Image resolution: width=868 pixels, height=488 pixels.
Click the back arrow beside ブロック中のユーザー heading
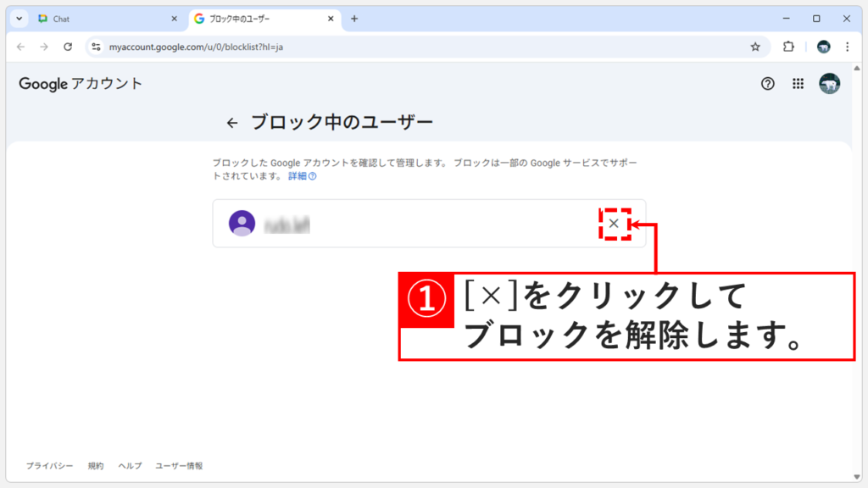231,122
